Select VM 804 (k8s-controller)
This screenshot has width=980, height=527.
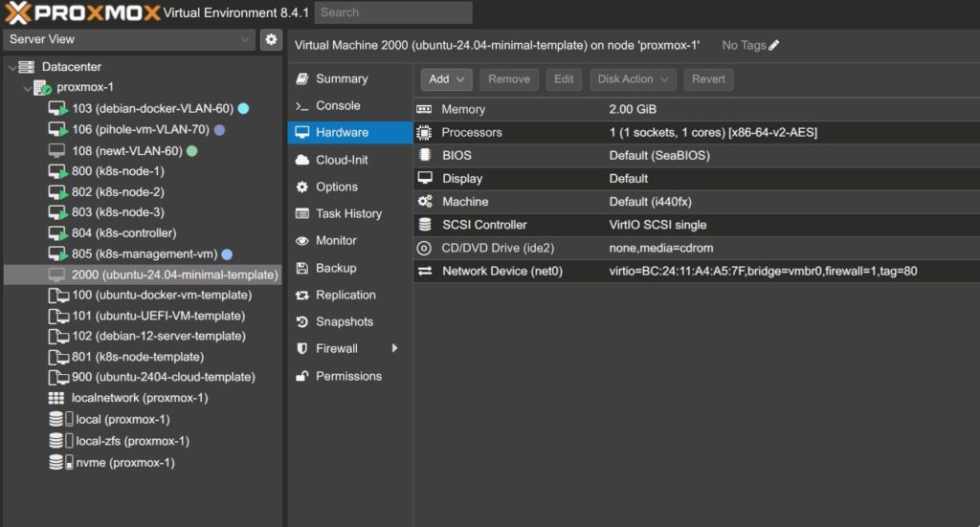(x=143, y=233)
